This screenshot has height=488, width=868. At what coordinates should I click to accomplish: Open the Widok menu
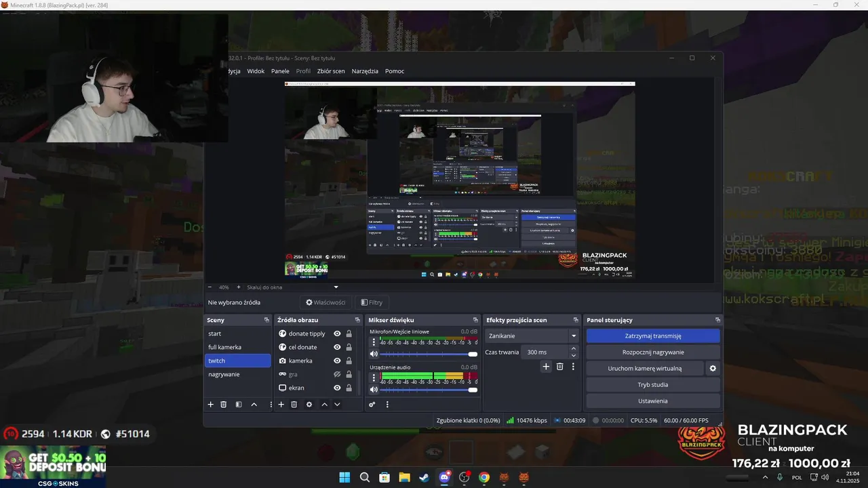point(256,71)
